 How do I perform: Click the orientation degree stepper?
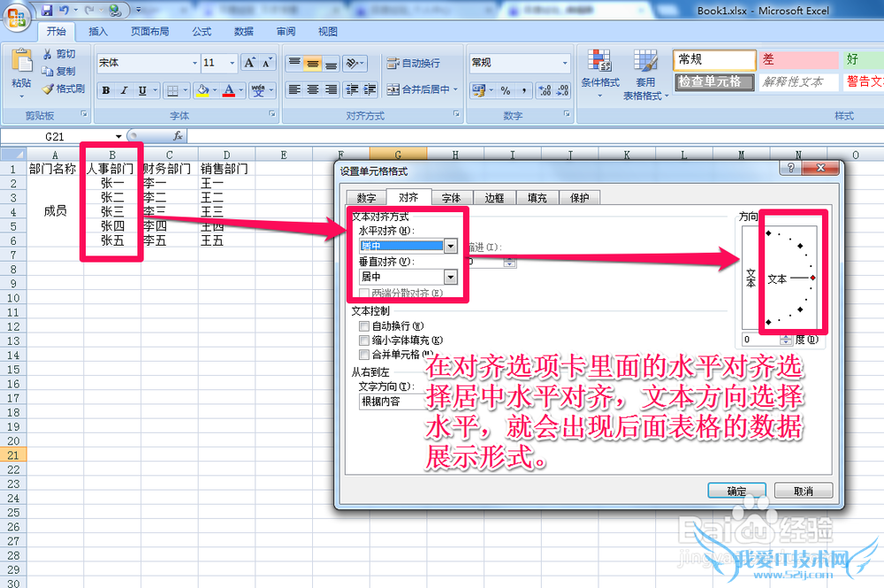coord(786,340)
